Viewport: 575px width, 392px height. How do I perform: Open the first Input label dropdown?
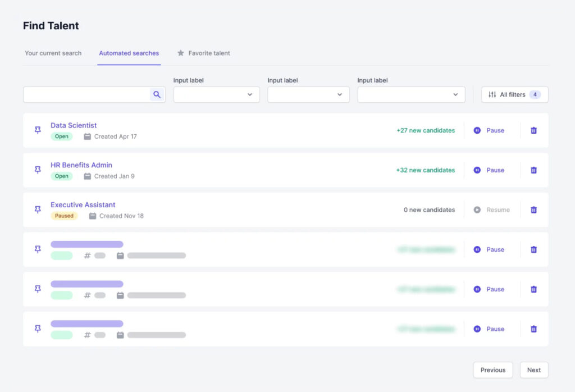tap(216, 95)
